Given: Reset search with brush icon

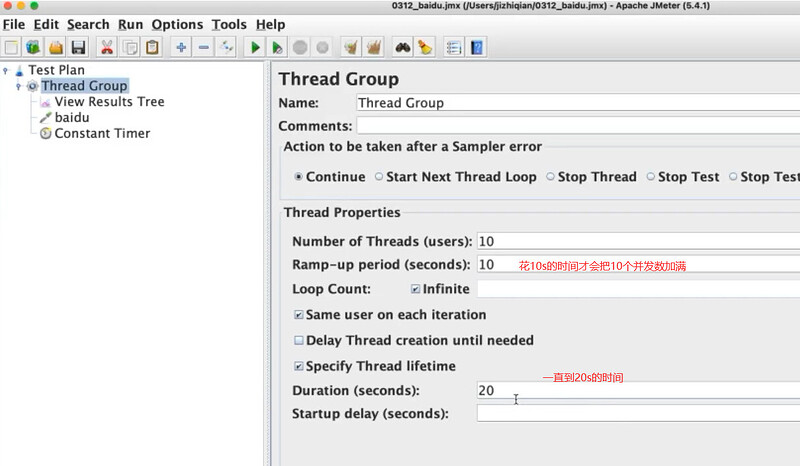Looking at the screenshot, I should click(x=424, y=47).
